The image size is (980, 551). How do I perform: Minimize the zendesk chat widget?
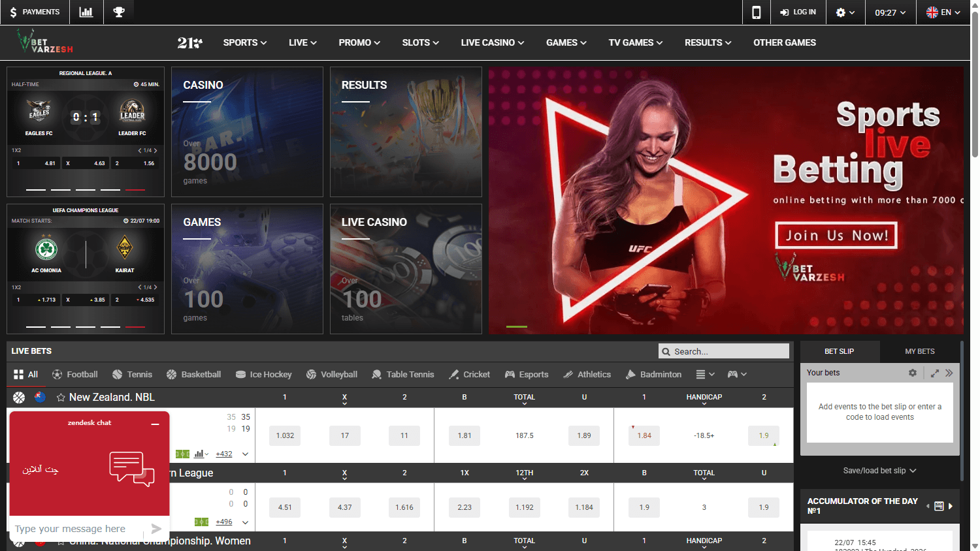point(155,424)
